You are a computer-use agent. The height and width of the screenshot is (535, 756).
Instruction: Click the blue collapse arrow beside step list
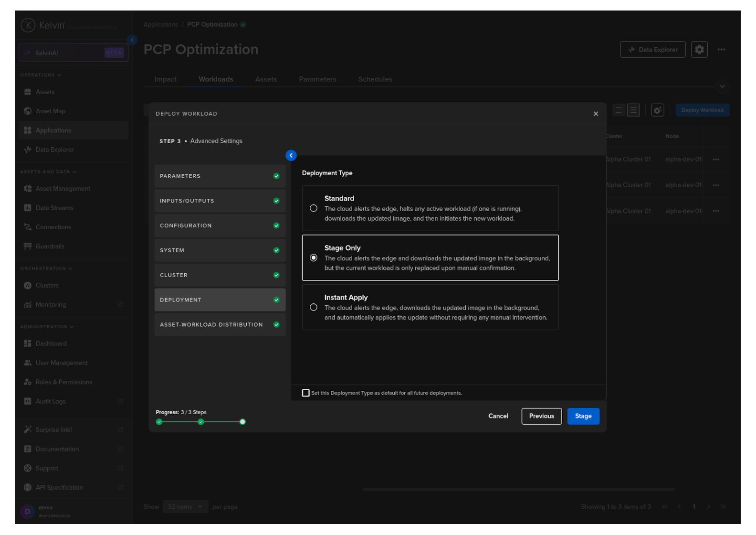click(291, 155)
